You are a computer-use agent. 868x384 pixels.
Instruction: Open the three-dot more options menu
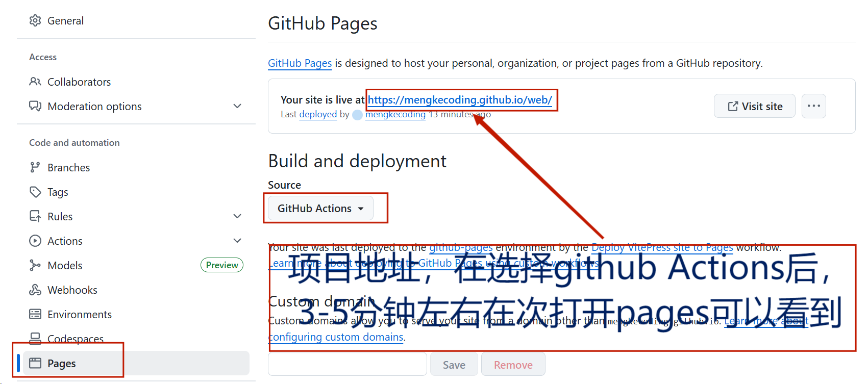coord(813,106)
